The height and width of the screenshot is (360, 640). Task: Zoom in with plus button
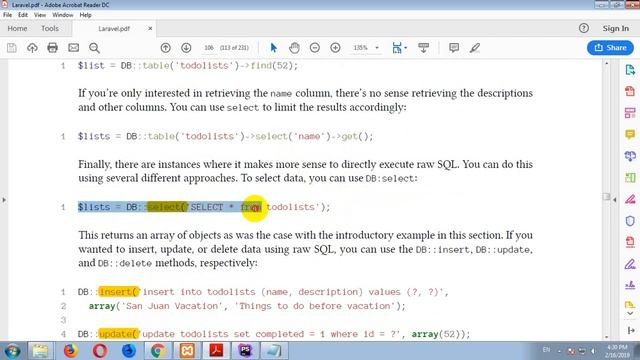tap(335, 48)
